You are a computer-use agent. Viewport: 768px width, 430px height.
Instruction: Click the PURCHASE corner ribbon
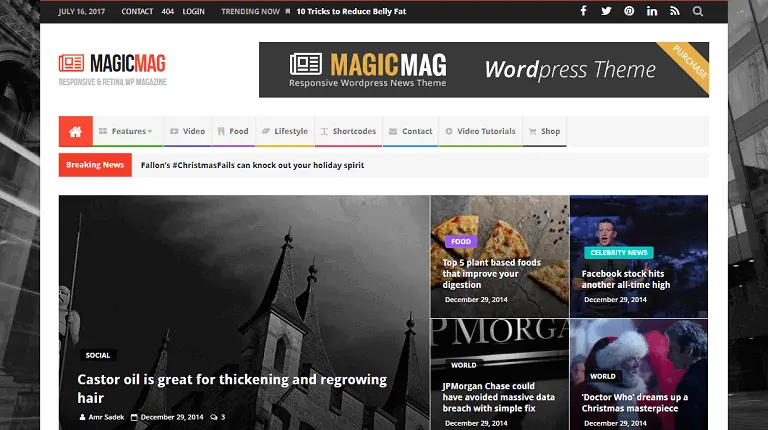pyautogui.click(x=690, y=61)
